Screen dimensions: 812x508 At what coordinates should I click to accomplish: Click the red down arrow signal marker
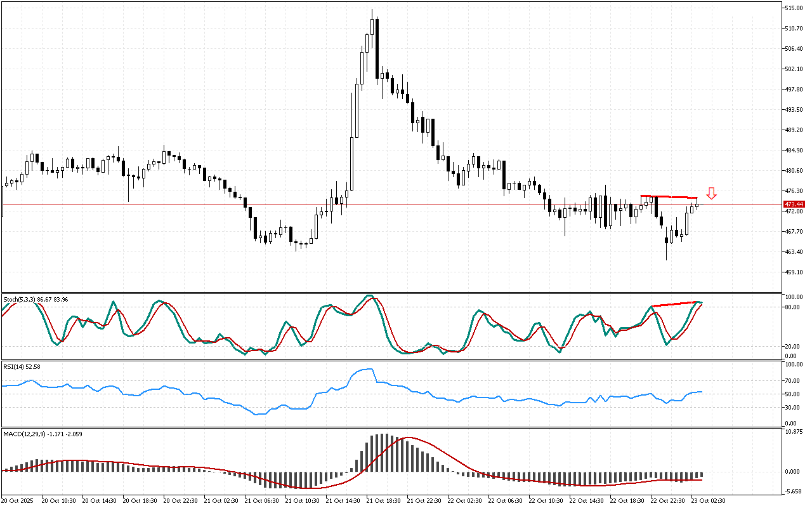tap(712, 194)
